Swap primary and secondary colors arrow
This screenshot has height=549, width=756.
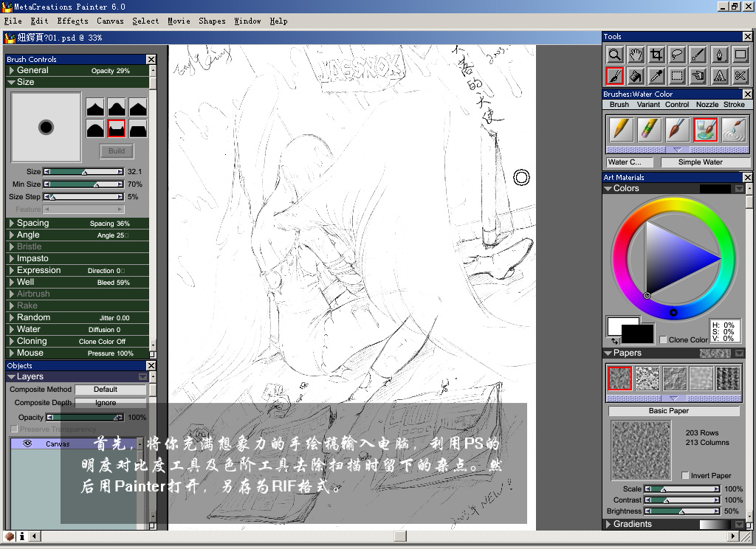click(x=615, y=341)
